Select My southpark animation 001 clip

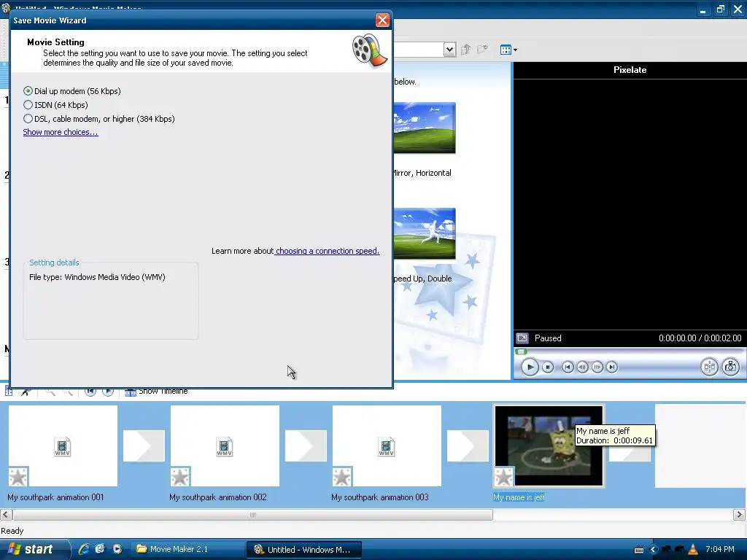tap(63, 446)
